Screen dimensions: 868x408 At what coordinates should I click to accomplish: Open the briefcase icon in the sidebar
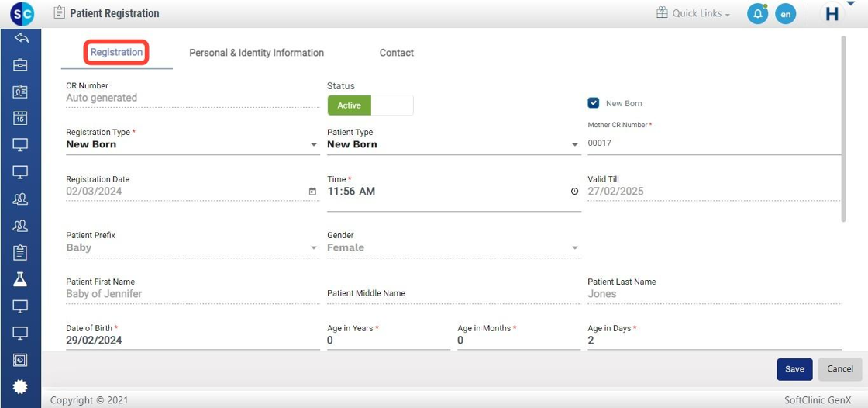point(20,65)
